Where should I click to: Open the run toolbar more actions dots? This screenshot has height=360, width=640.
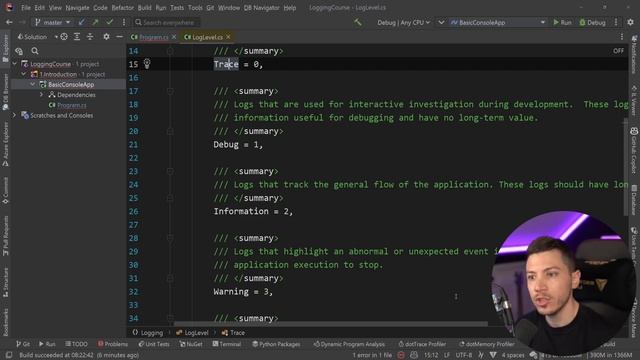tap(616, 22)
